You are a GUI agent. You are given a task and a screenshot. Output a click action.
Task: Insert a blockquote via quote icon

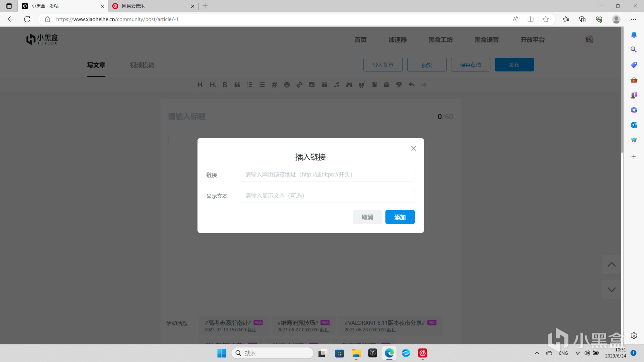pos(237,85)
